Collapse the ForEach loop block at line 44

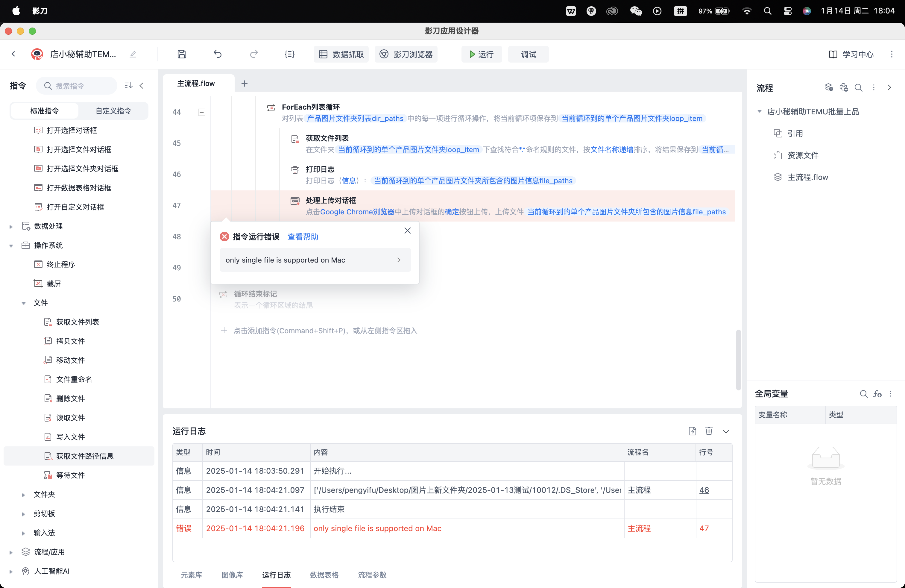tap(201, 112)
